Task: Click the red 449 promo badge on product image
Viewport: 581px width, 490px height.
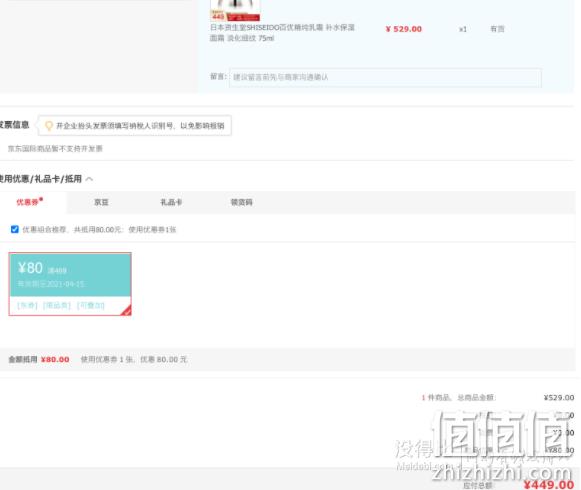Action: (218, 17)
